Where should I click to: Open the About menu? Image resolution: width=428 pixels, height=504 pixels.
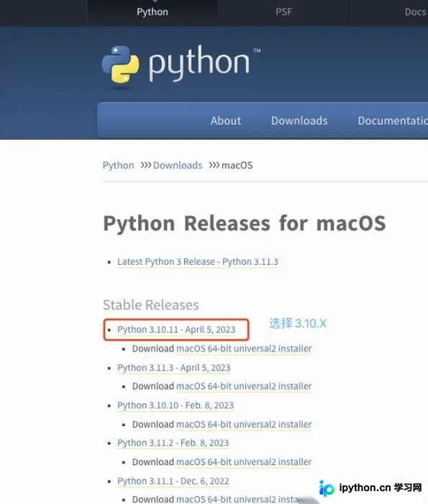pyautogui.click(x=226, y=120)
